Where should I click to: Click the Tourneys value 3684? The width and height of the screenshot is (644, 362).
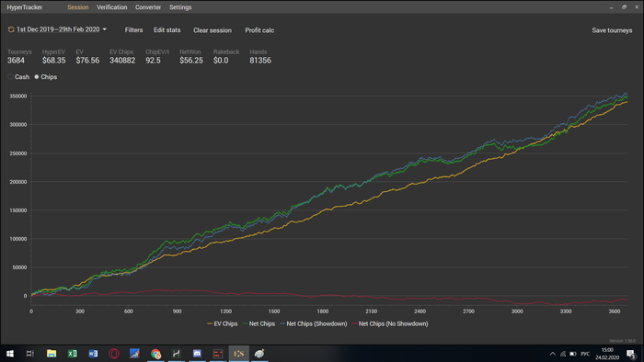(16, 61)
